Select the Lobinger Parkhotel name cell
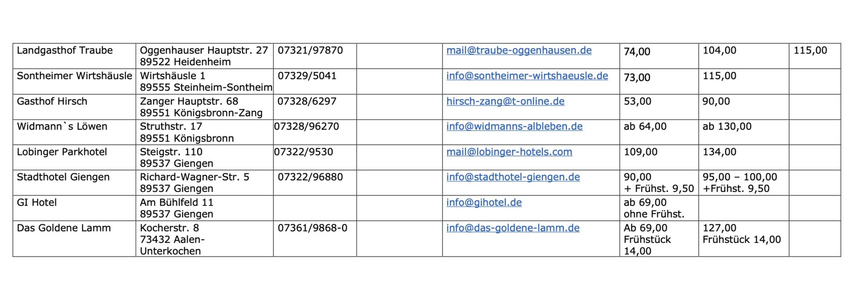Image resolution: width=868 pixels, height=285 pixels. coord(62,152)
